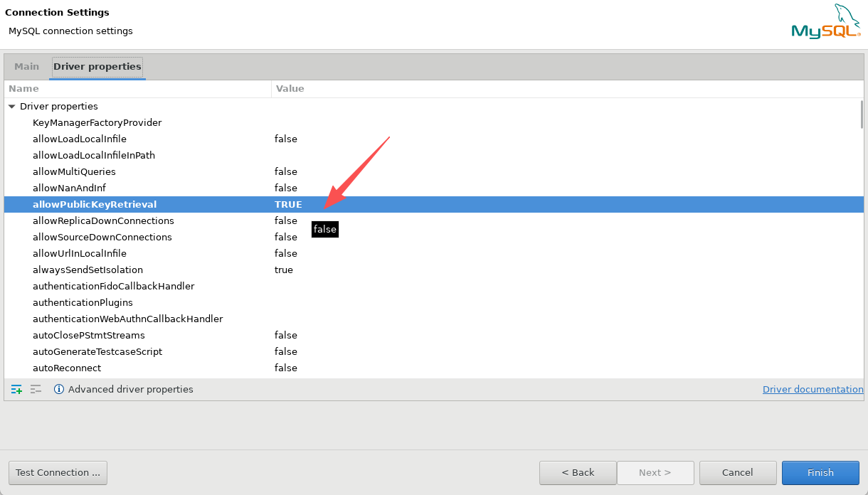This screenshot has width=868, height=495.
Task: Select the Driver properties tab
Action: click(x=97, y=66)
